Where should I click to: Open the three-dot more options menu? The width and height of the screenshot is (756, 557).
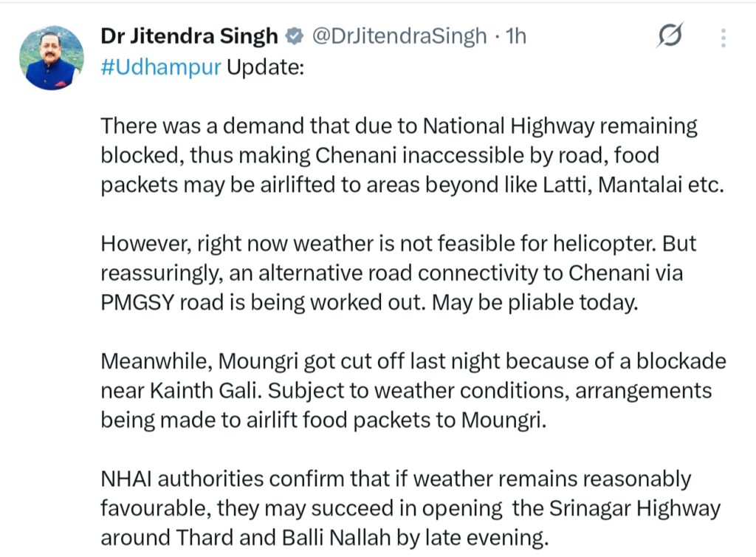click(x=724, y=37)
